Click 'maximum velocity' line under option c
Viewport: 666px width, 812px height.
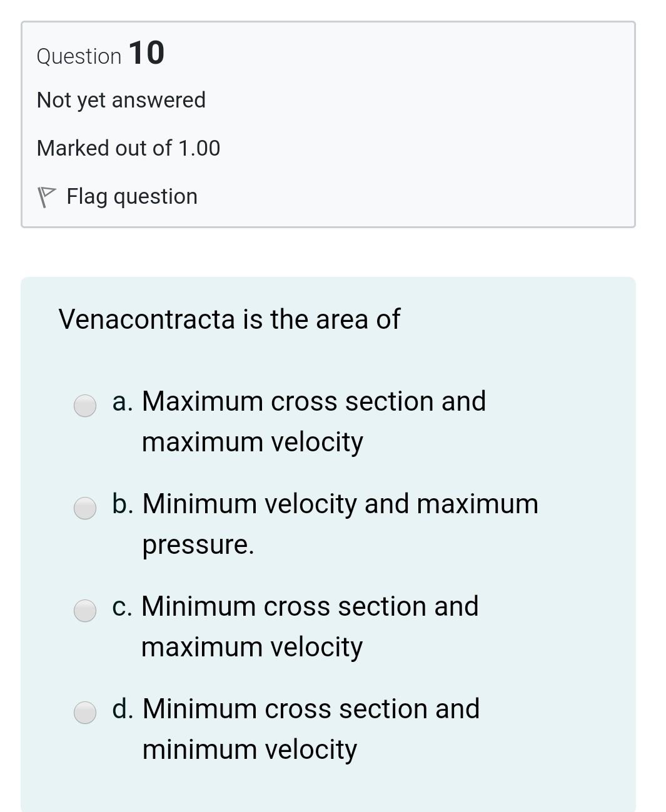252,647
